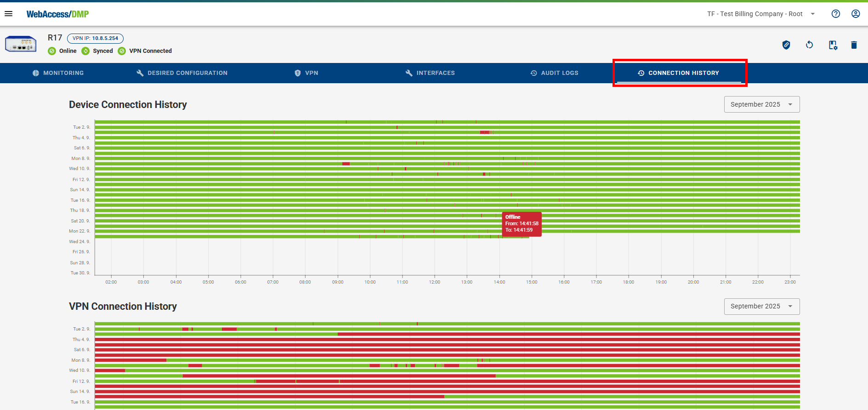This screenshot has height=410, width=868.
Task: Open the hamburger navigation menu
Action: pyautogui.click(x=8, y=14)
